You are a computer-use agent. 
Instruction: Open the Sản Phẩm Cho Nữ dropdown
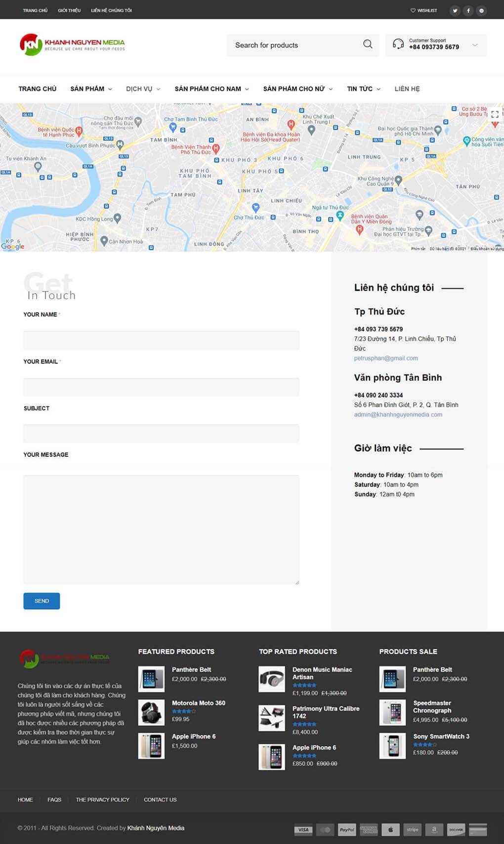tap(297, 89)
